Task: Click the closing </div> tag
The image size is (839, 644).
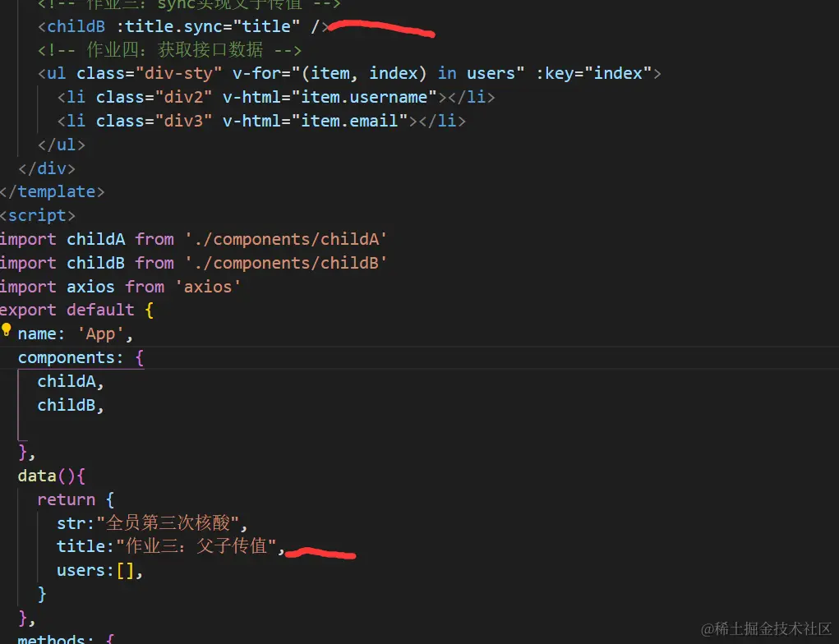Action: pos(47,168)
